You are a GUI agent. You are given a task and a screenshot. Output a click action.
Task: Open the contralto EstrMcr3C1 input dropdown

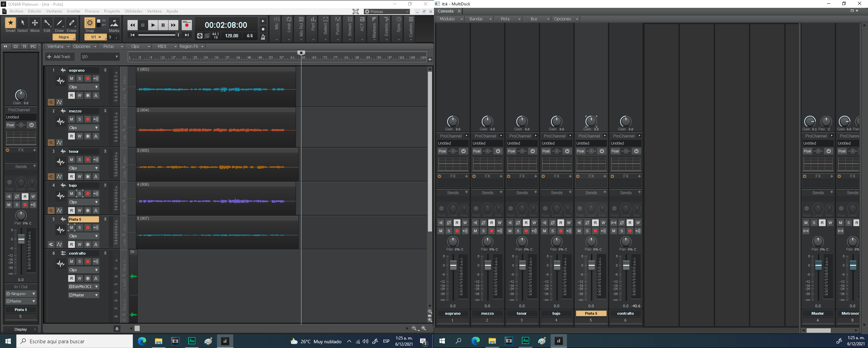(83, 287)
